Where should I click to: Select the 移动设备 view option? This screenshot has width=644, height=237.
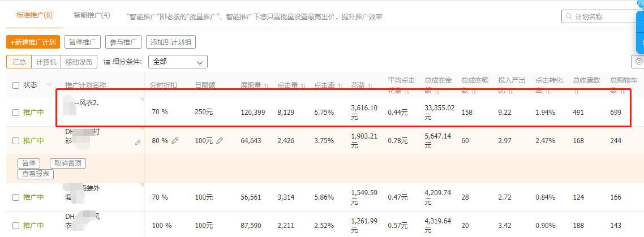(x=79, y=62)
